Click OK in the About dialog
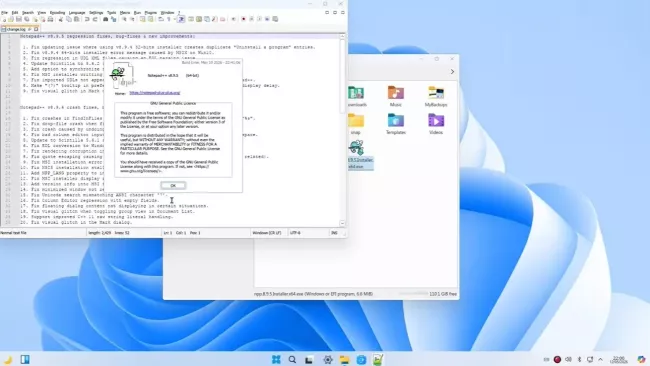Image resolution: width=650 pixels, height=366 pixels. pos(173,186)
